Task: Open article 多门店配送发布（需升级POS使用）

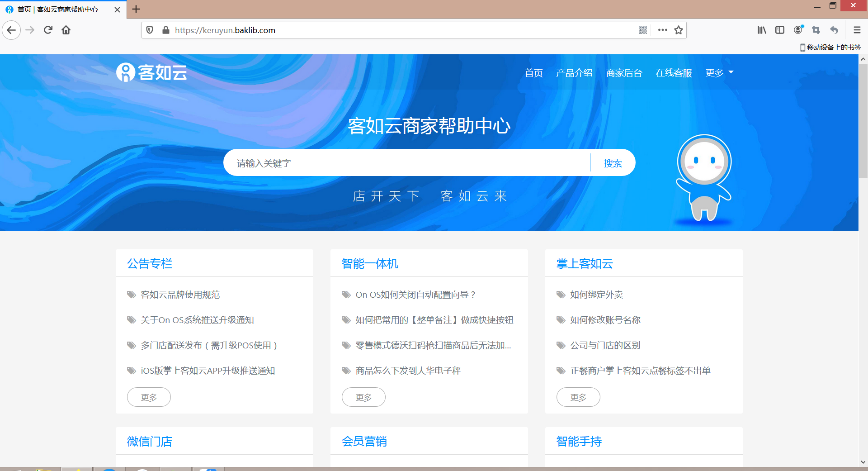Action: (209, 346)
